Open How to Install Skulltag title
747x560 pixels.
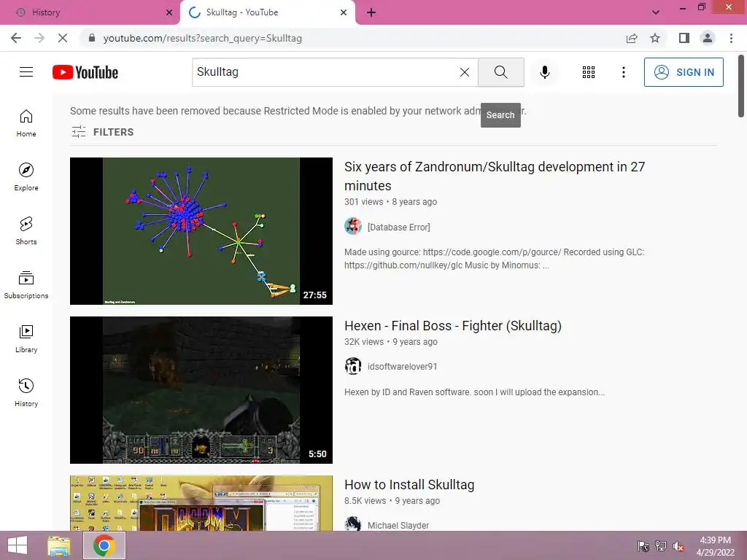(x=409, y=485)
